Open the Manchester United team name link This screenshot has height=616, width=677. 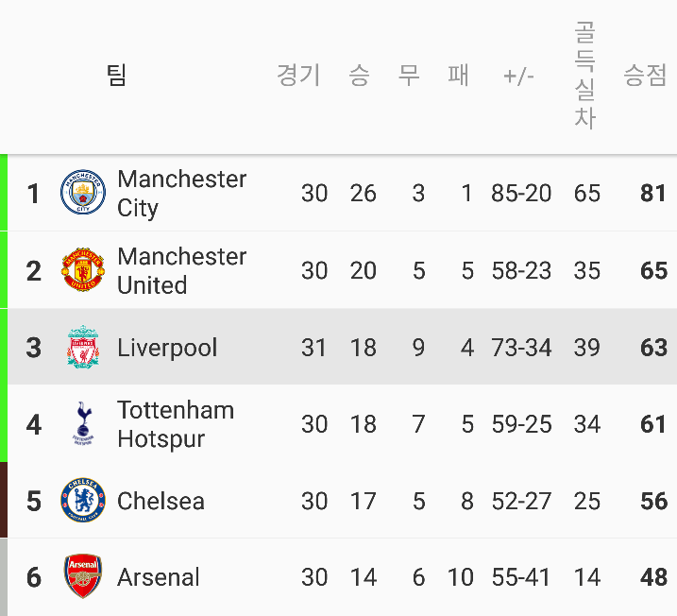coord(181,271)
